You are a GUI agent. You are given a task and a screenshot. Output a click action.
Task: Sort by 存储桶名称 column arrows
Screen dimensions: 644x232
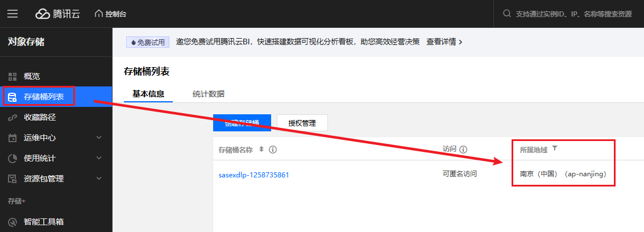pyautogui.click(x=261, y=150)
